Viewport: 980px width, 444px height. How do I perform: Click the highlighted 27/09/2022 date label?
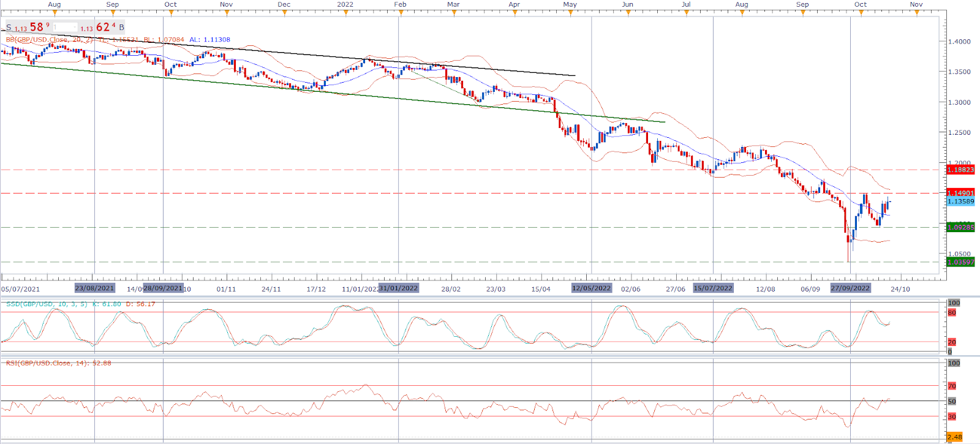850,288
